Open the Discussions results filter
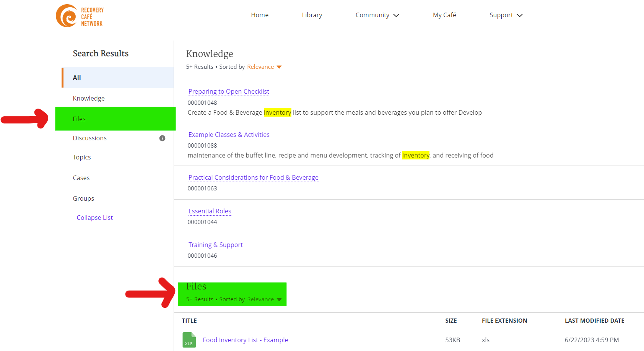 coord(89,138)
